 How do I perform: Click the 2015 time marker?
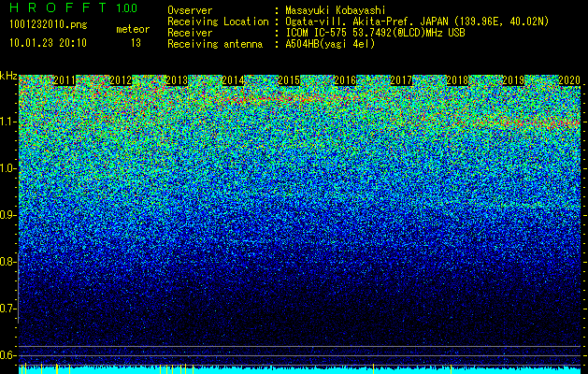point(289,80)
